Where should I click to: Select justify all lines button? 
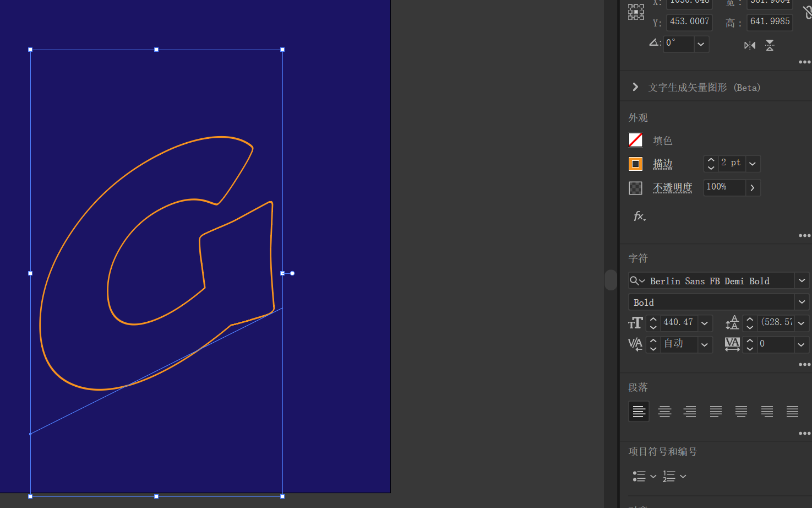pyautogui.click(x=792, y=412)
